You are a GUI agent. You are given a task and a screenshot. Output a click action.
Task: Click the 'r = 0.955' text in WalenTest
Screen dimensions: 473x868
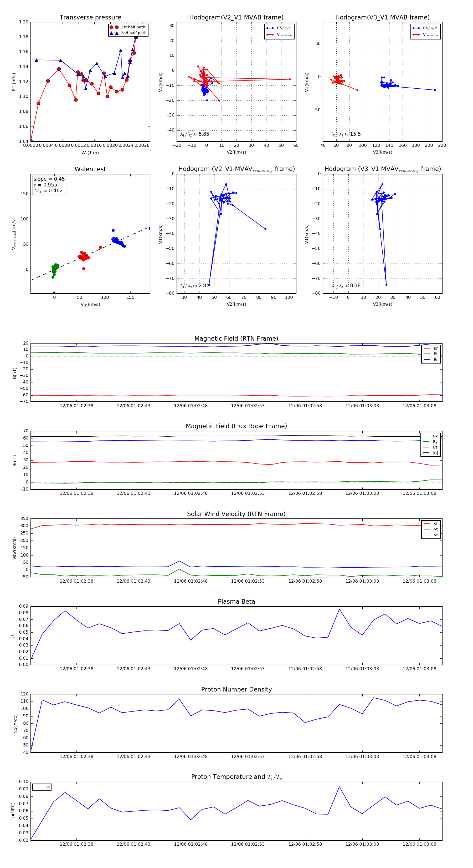pyautogui.click(x=45, y=185)
